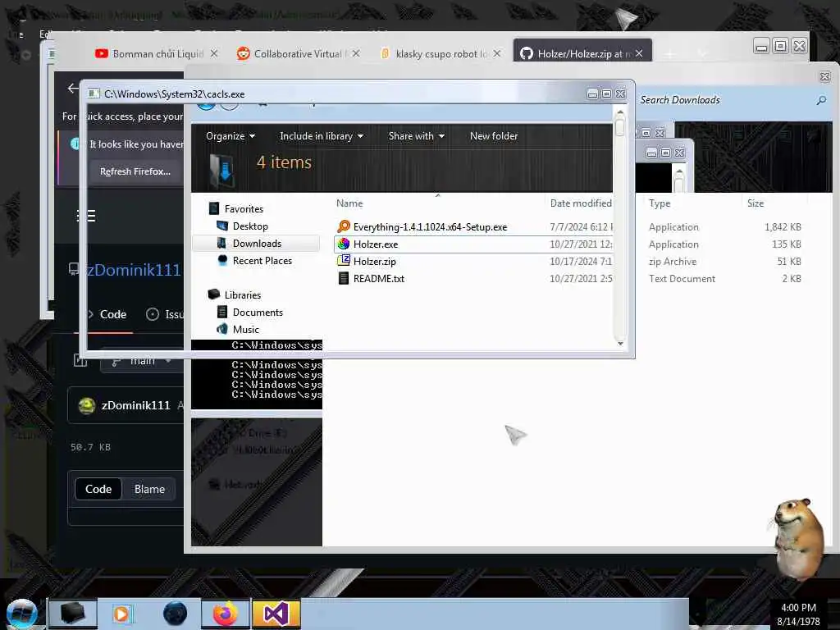Open Visual Studio from taskbar
This screenshot has width=840, height=630.
[276, 614]
